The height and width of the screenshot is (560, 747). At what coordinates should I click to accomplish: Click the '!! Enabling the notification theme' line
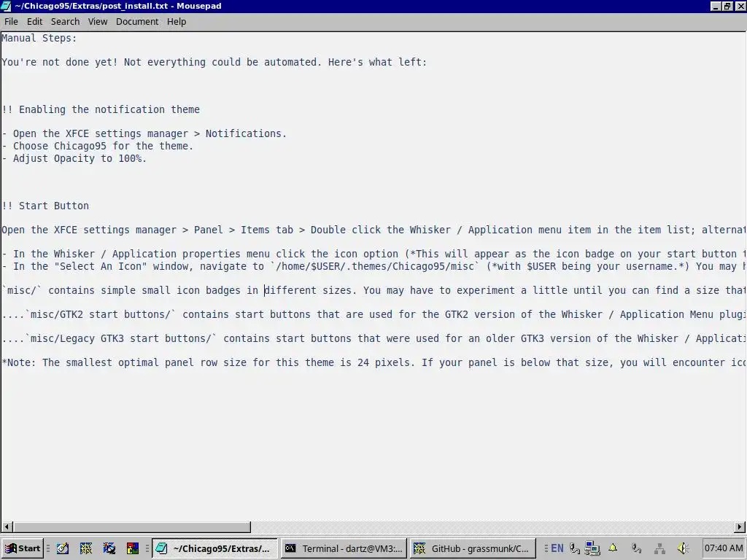101,109
